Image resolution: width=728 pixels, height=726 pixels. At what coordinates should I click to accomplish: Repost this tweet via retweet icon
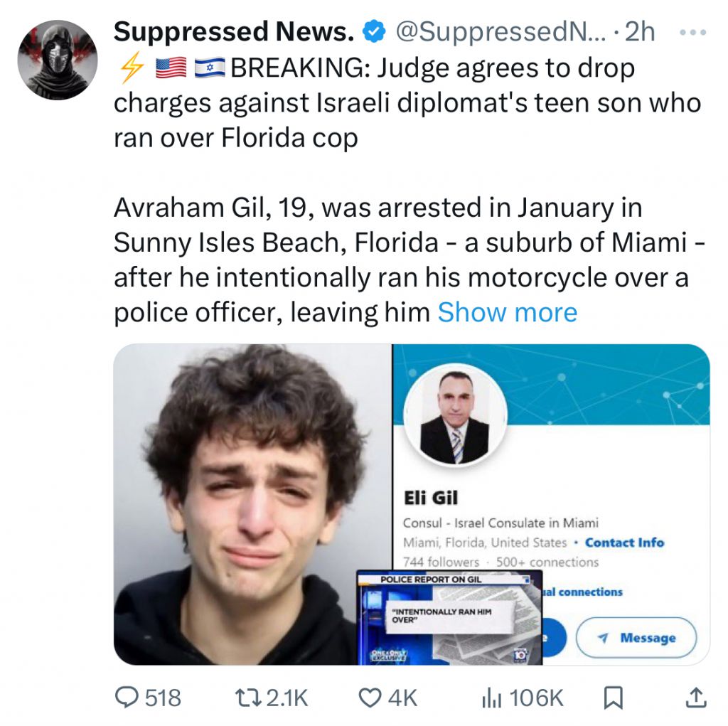coord(249,698)
